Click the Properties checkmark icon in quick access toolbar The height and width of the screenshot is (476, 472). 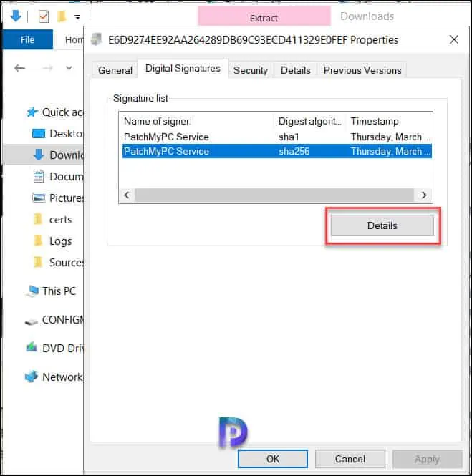(x=44, y=16)
